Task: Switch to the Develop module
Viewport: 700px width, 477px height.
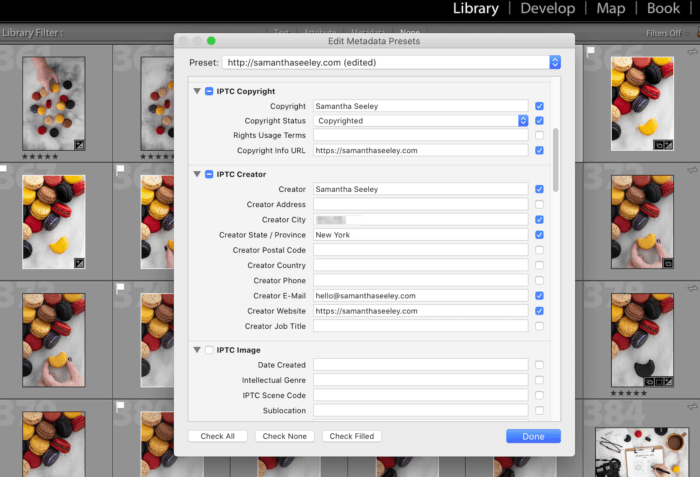Action: (x=548, y=8)
